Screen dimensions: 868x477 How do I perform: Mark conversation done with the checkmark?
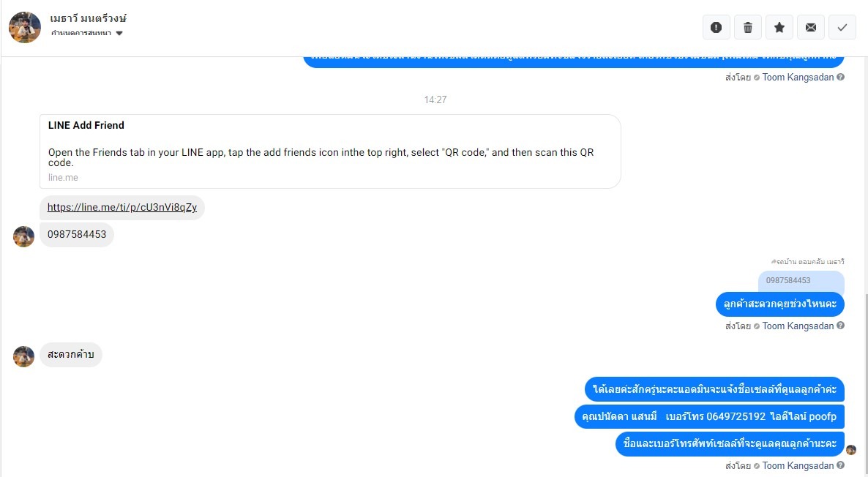tap(842, 27)
